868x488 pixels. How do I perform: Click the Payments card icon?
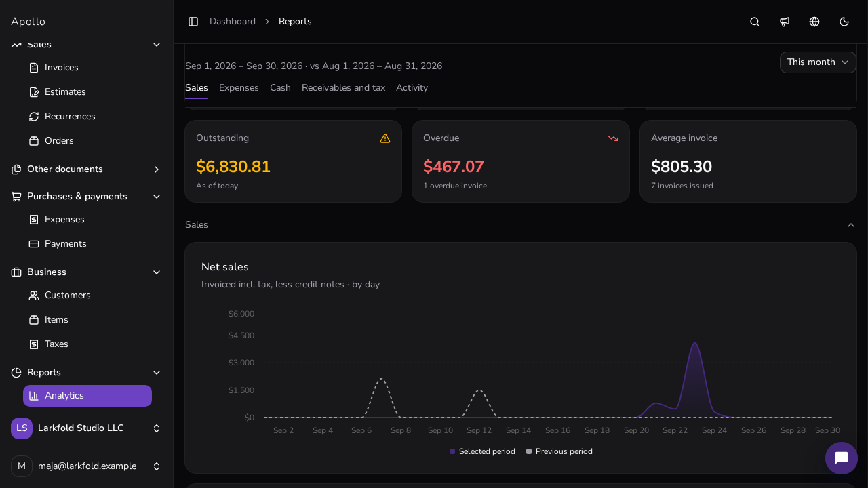[34, 244]
